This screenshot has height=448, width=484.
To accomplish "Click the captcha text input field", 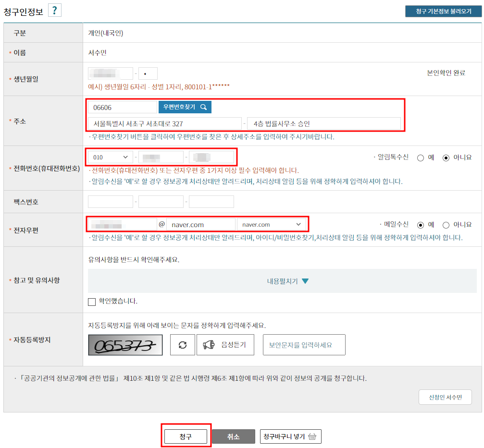I will (304, 345).
